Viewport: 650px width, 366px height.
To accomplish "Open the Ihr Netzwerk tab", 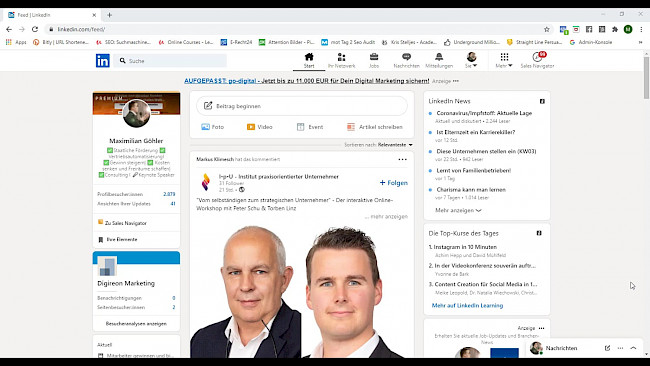I will [x=342, y=61].
